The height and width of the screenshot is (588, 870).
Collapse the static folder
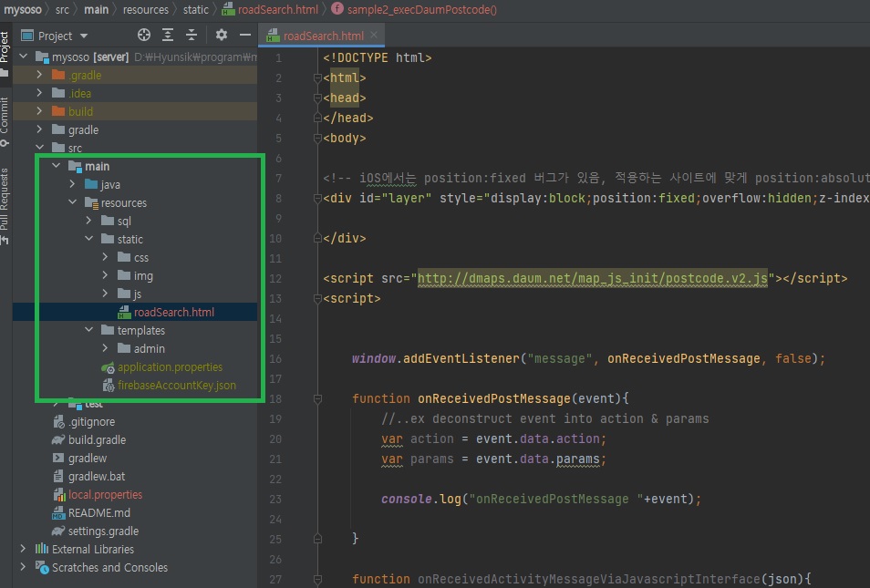tap(88, 239)
